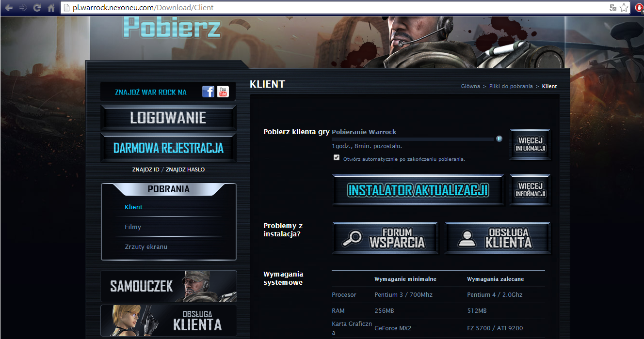Click WIĘCEJ INFORMACJI beside the game client download
This screenshot has height=339, width=644.
[531, 144]
